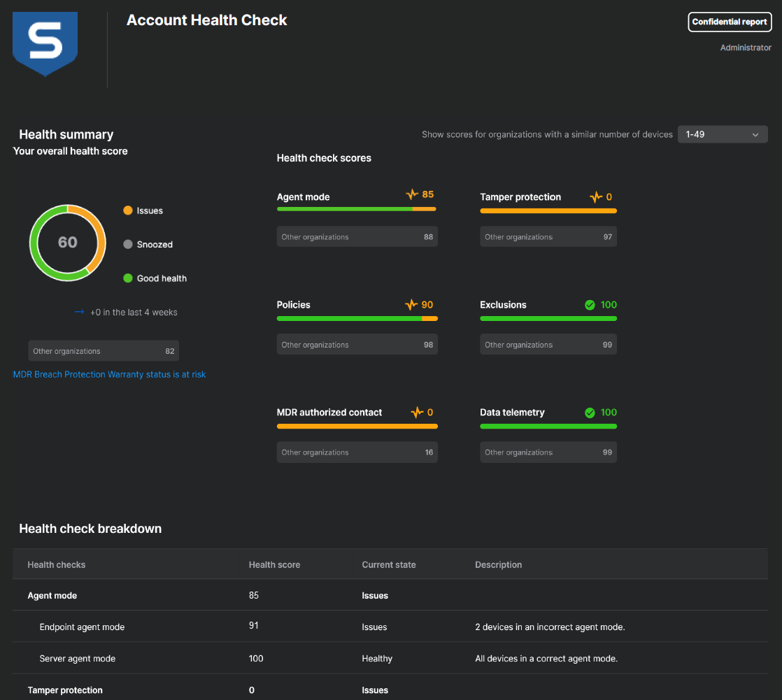Expand the Tamper protection breakdown row
Image resolution: width=782 pixels, height=700 pixels.
[x=65, y=690]
